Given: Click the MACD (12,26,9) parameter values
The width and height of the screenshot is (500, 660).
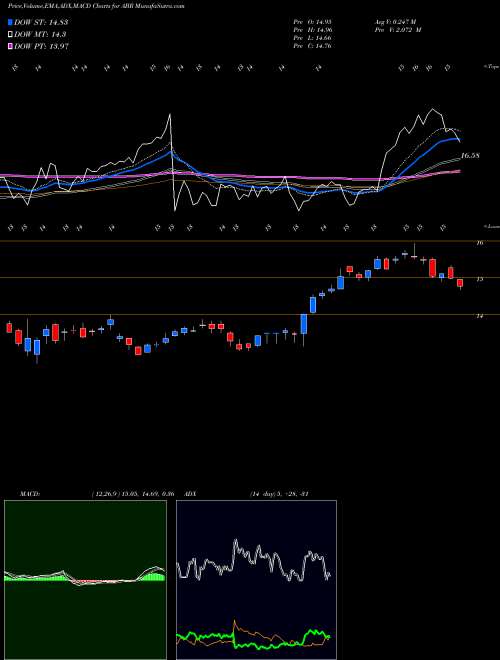Looking at the screenshot, I should (133, 494).
